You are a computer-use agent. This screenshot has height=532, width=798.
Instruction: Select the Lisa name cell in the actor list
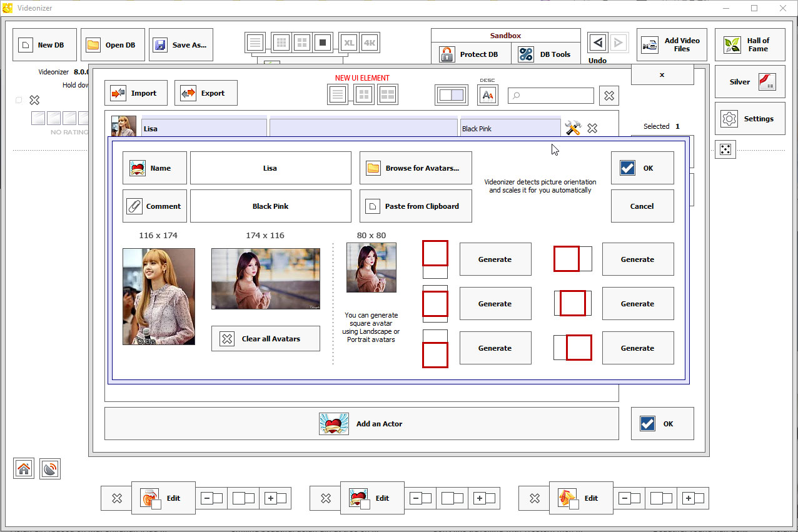pyautogui.click(x=205, y=127)
